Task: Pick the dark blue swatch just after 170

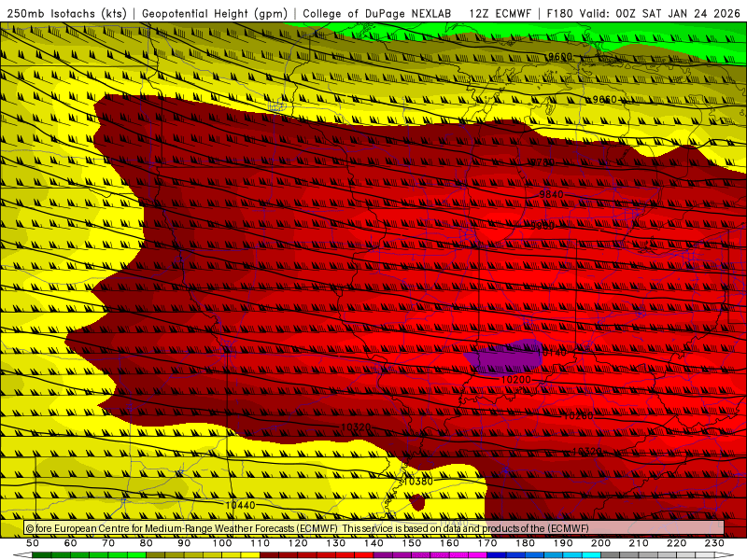Action: 497,555
